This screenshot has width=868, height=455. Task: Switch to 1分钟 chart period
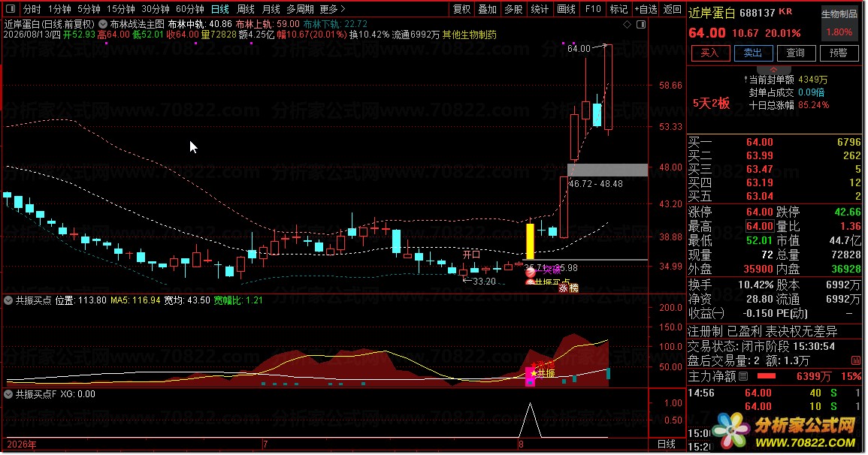point(59,9)
